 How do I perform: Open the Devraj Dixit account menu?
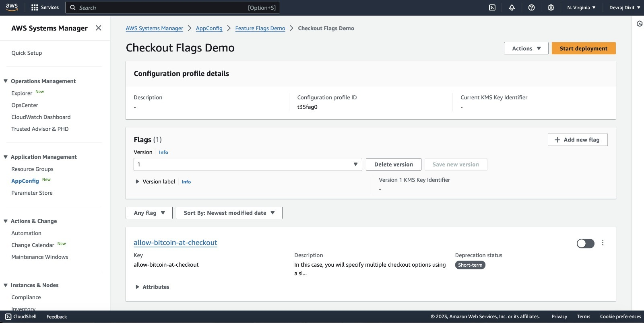(x=625, y=8)
